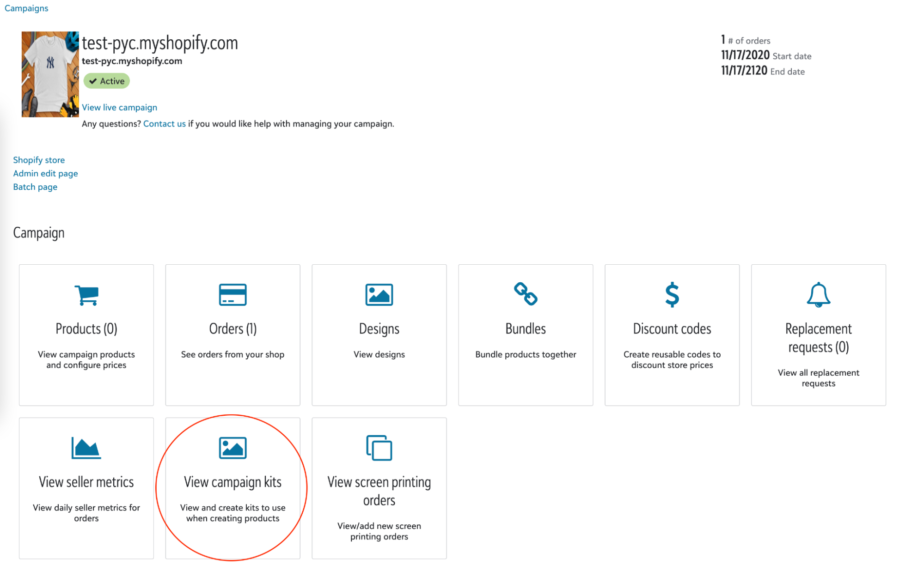Open the Bundles card title

click(526, 328)
